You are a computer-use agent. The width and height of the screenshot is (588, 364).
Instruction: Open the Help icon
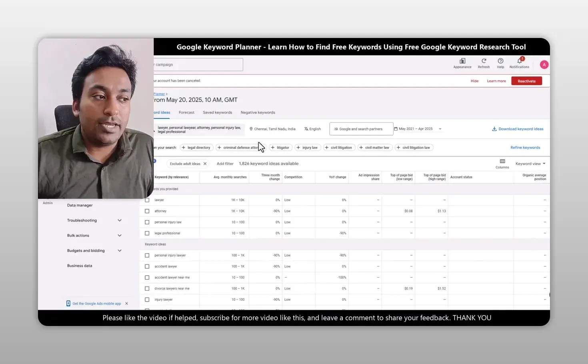pos(500,61)
